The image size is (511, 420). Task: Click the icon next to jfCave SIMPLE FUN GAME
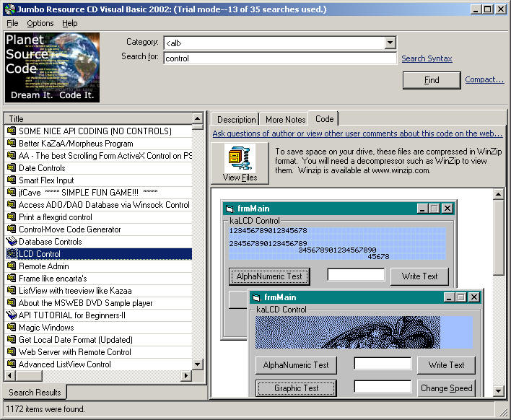point(12,192)
